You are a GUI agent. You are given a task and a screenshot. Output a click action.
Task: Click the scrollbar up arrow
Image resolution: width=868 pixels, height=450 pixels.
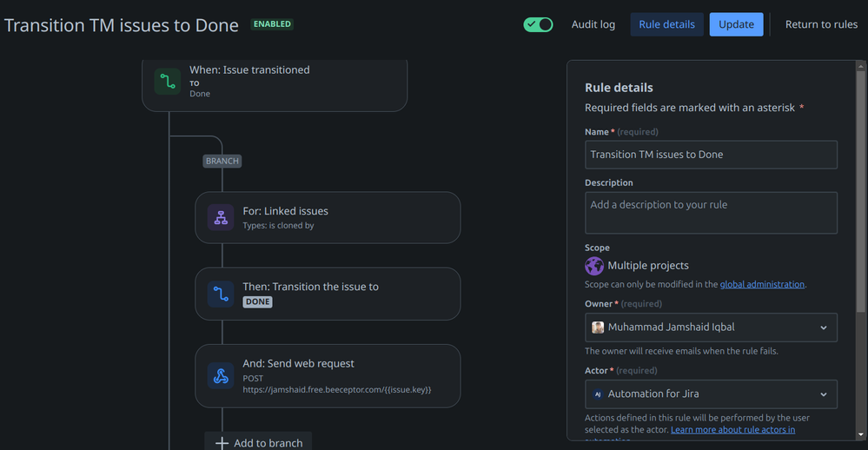860,66
